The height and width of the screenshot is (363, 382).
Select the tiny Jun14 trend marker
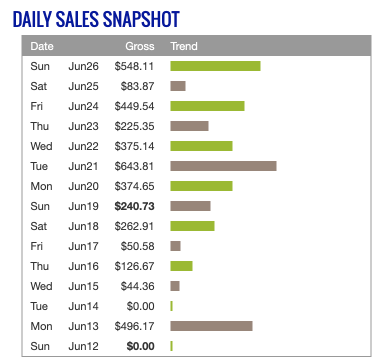point(171,306)
